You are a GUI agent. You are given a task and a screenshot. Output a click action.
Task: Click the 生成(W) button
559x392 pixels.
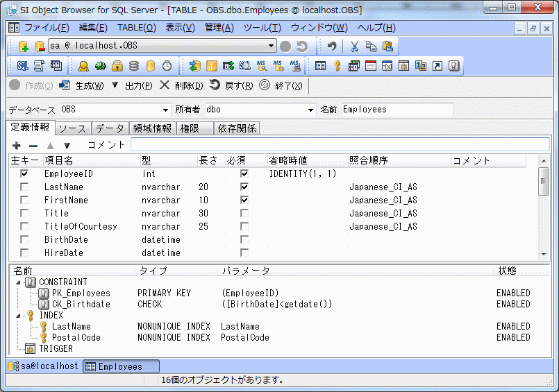coord(81,85)
